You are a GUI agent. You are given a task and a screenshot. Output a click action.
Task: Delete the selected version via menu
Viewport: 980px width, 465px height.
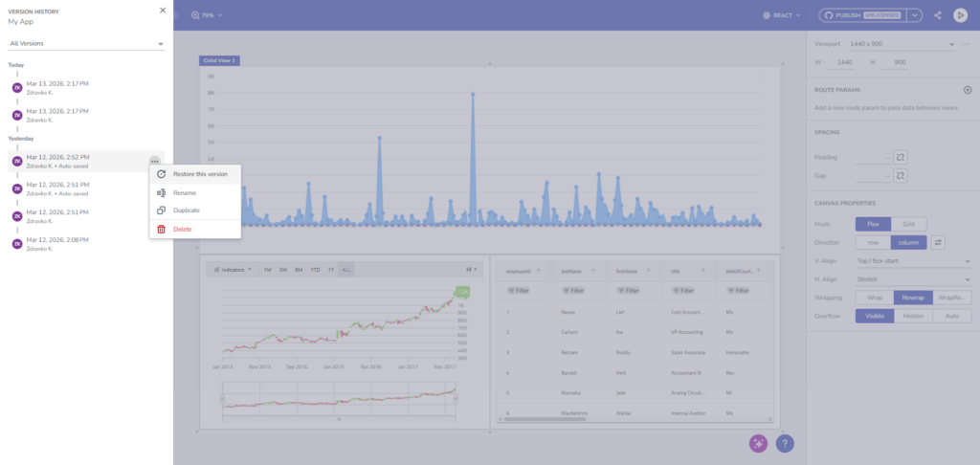pyautogui.click(x=182, y=229)
